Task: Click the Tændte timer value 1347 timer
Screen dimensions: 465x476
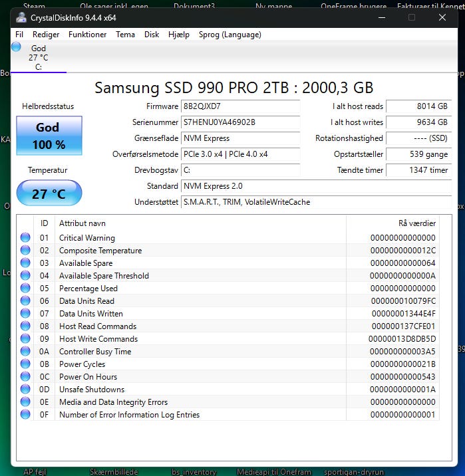Action: point(419,170)
